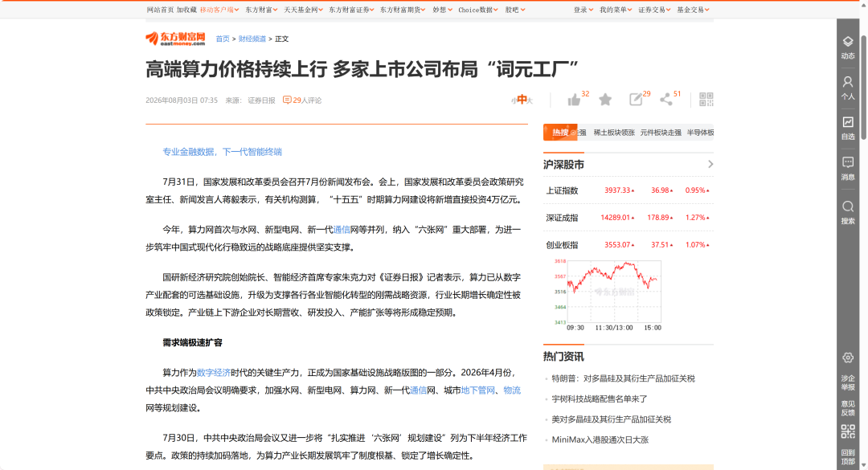Screen dimensions: 868x470
Task: Open news MiniMax入港股通次日大涨
Action: 600,440
